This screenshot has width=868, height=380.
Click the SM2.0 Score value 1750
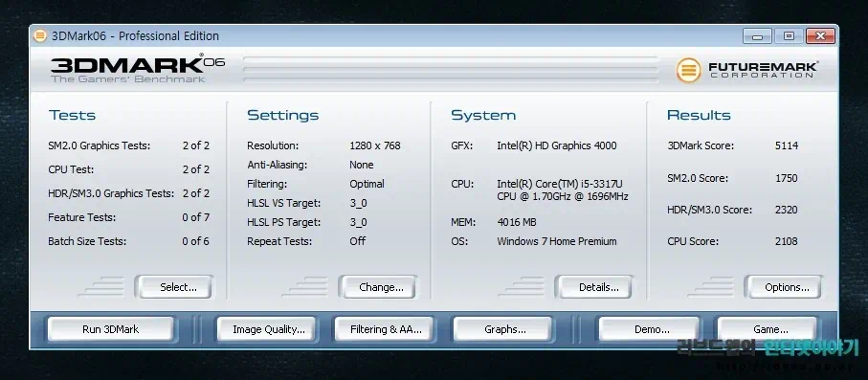coord(787,178)
